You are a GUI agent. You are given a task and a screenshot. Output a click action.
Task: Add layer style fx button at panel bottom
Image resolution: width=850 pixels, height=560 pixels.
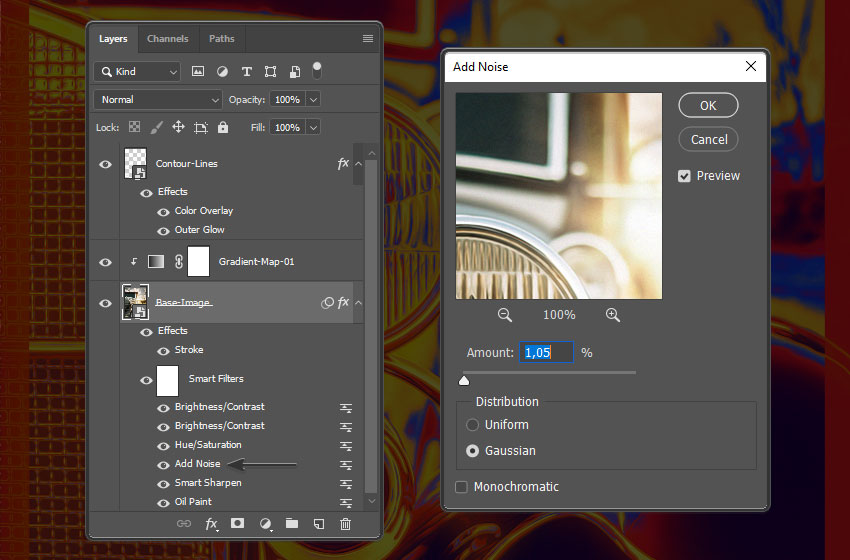coord(211,524)
